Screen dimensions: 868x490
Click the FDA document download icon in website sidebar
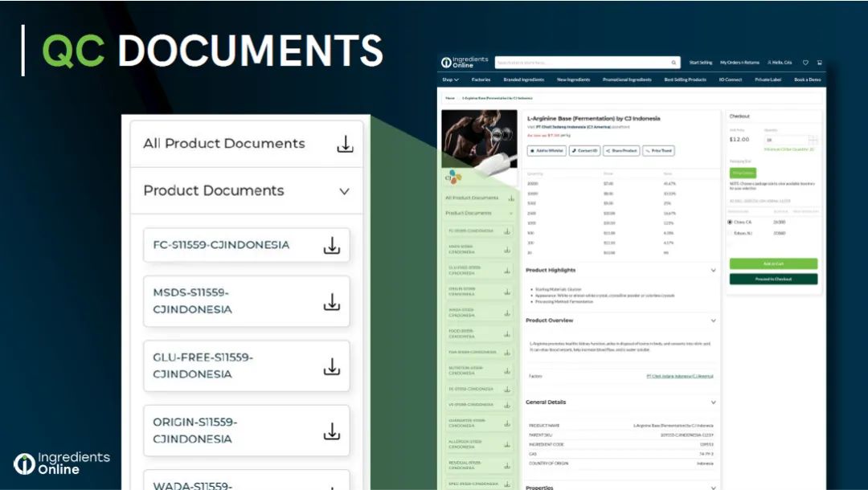point(507,353)
